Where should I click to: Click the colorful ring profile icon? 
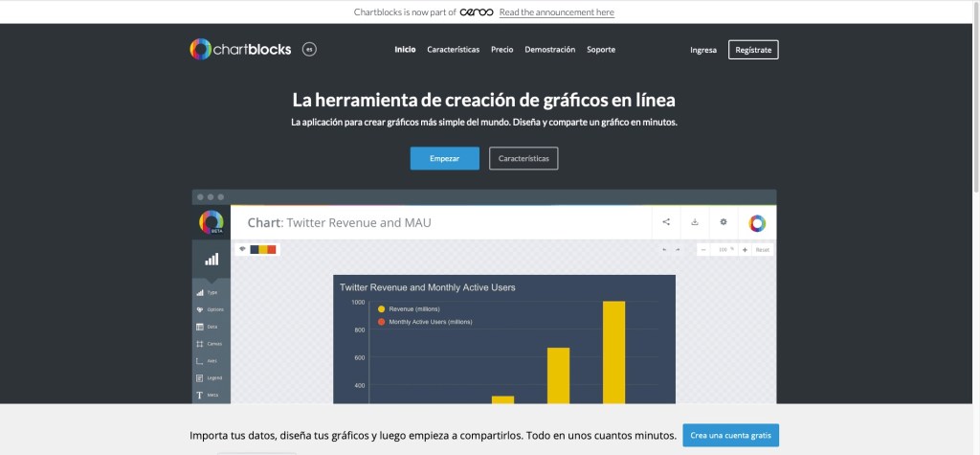point(756,222)
